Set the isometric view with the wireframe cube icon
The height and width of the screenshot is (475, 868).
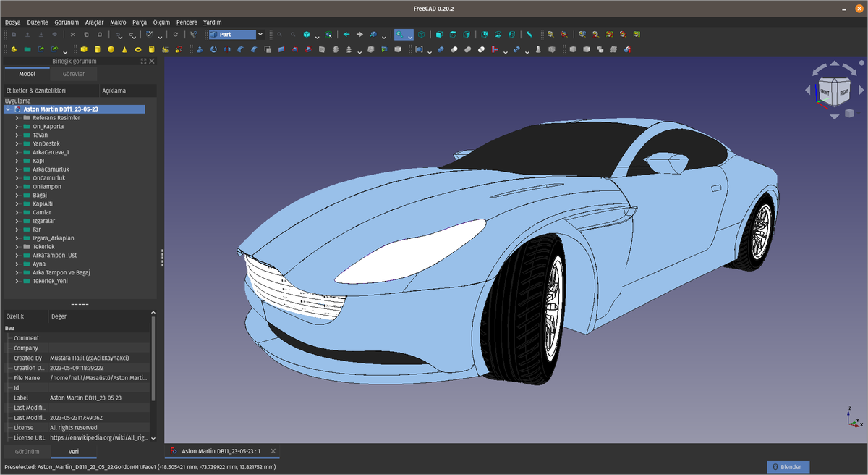[421, 34]
